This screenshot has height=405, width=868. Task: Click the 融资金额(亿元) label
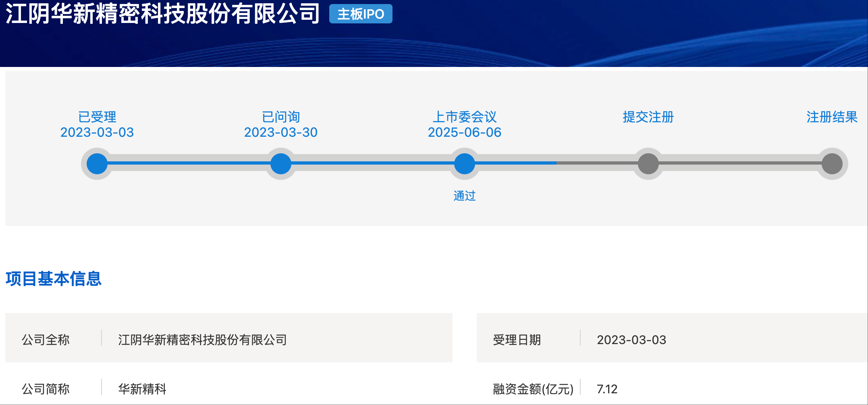[x=533, y=389]
